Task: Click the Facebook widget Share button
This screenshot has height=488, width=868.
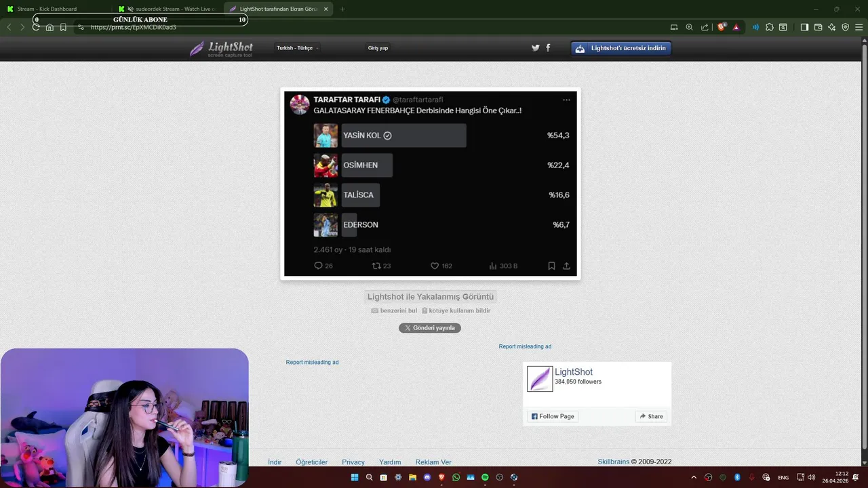Action: coord(651,416)
